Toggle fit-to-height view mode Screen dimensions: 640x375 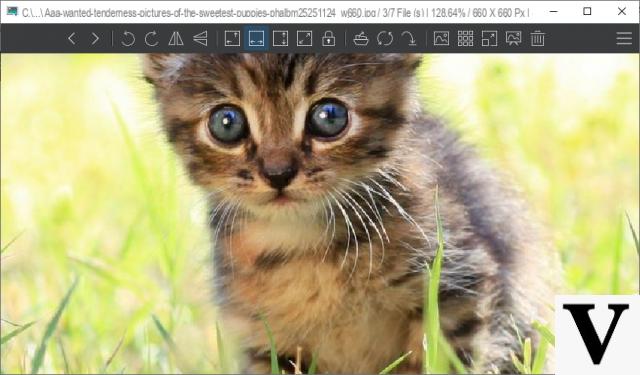(280, 39)
